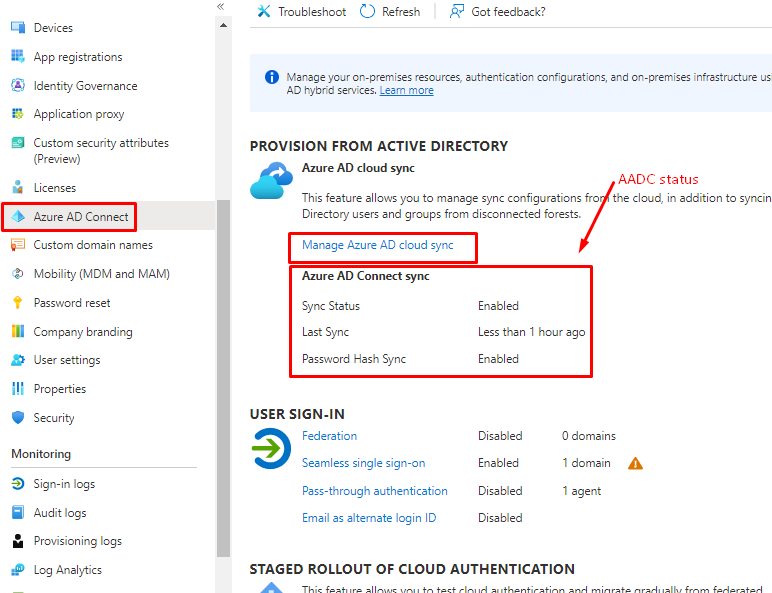Open Custom domain names menu item
The image size is (772, 593).
(92, 245)
